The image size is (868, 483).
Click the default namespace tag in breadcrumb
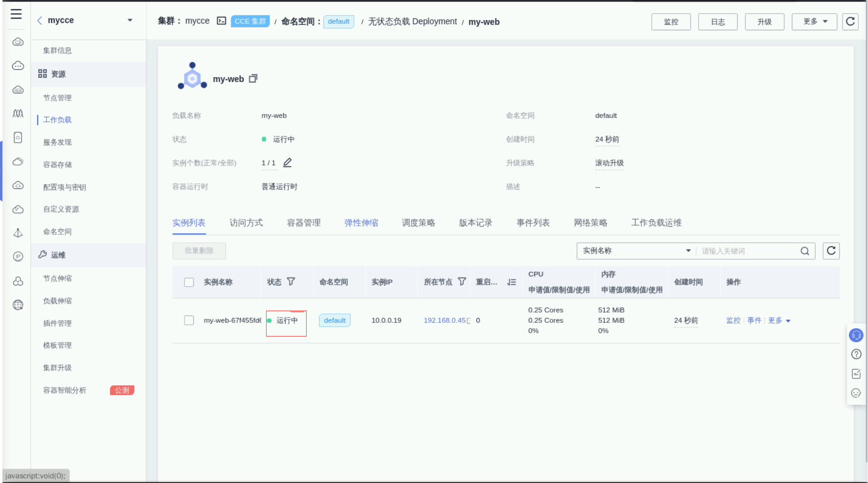point(339,21)
